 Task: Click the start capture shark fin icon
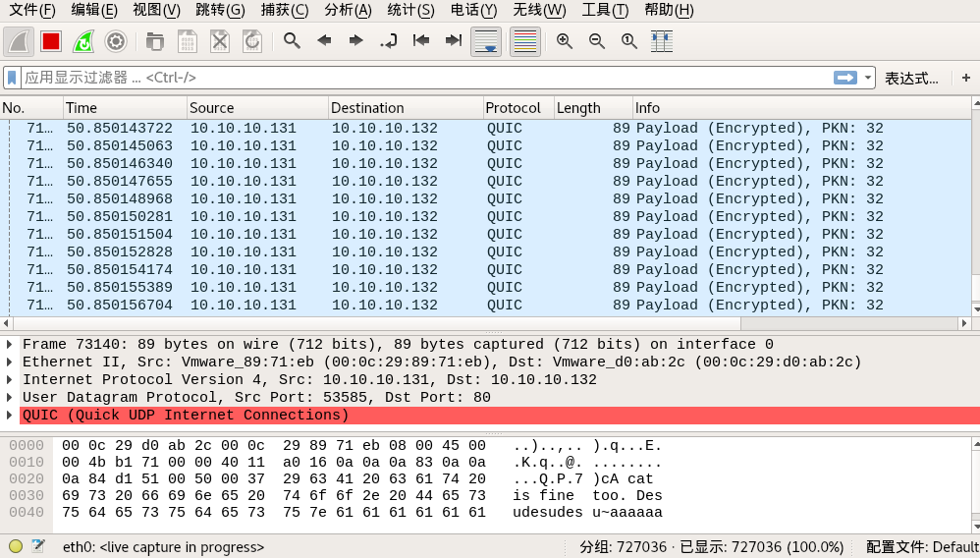[x=18, y=42]
